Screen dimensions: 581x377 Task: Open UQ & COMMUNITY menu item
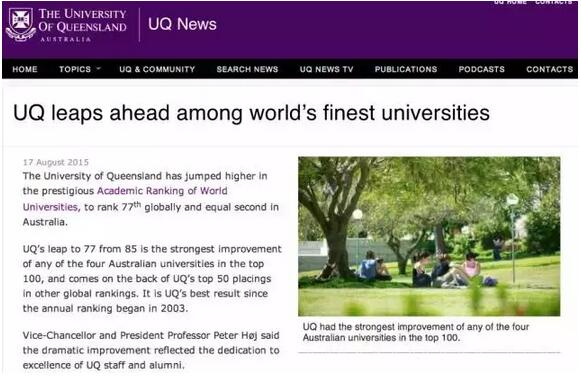(157, 69)
